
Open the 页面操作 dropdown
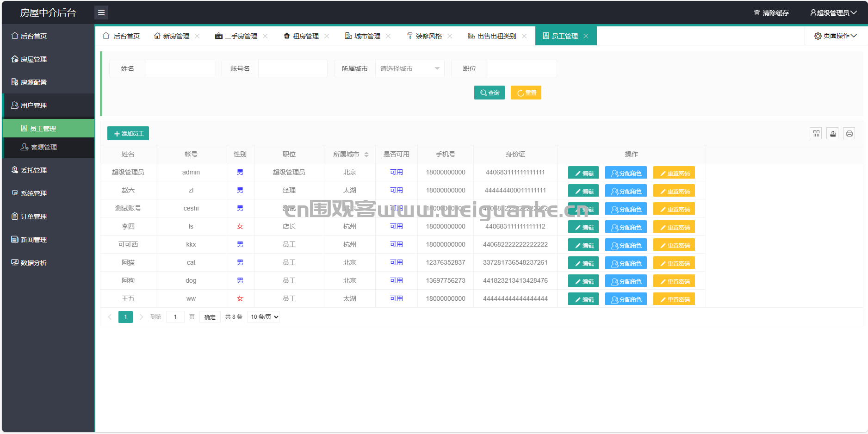click(x=836, y=36)
